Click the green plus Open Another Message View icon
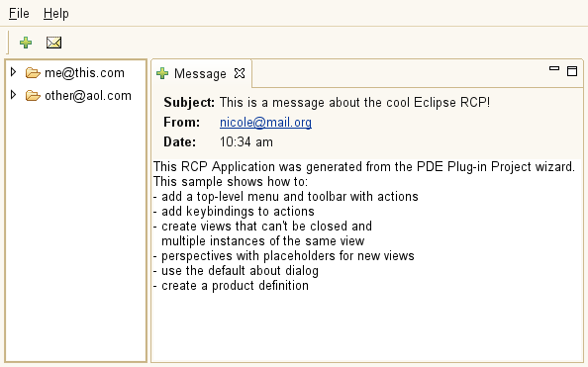The height and width of the screenshot is (367, 588). coord(26,43)
